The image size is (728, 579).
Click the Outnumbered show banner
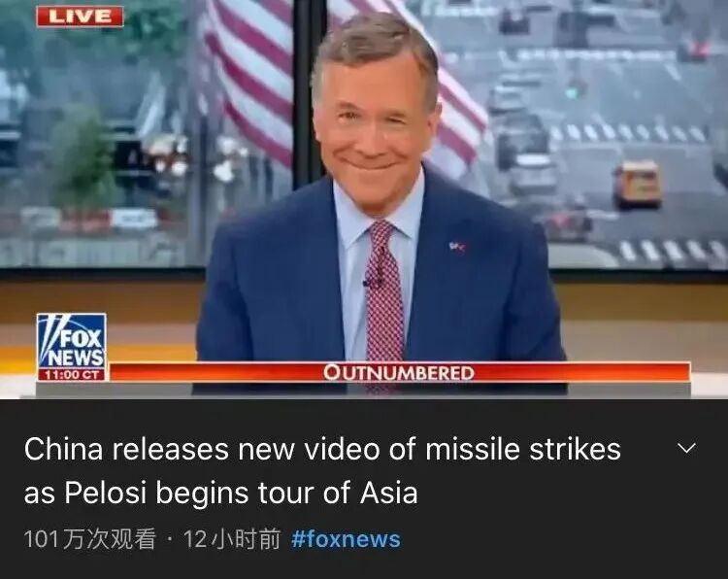[399, 372]
